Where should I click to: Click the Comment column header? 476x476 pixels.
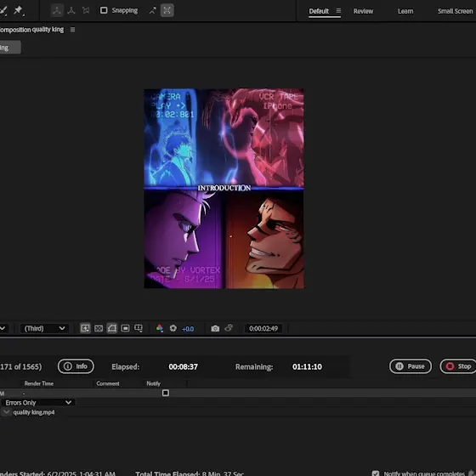108,383
